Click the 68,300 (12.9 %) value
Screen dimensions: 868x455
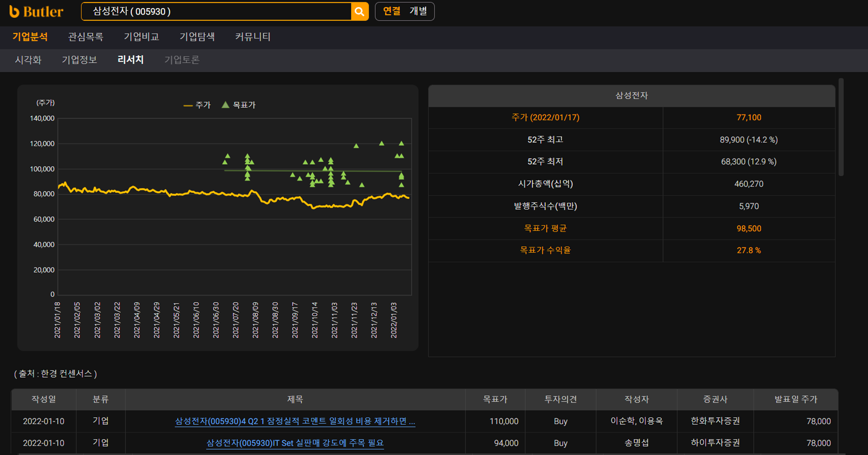coord(749,162)
